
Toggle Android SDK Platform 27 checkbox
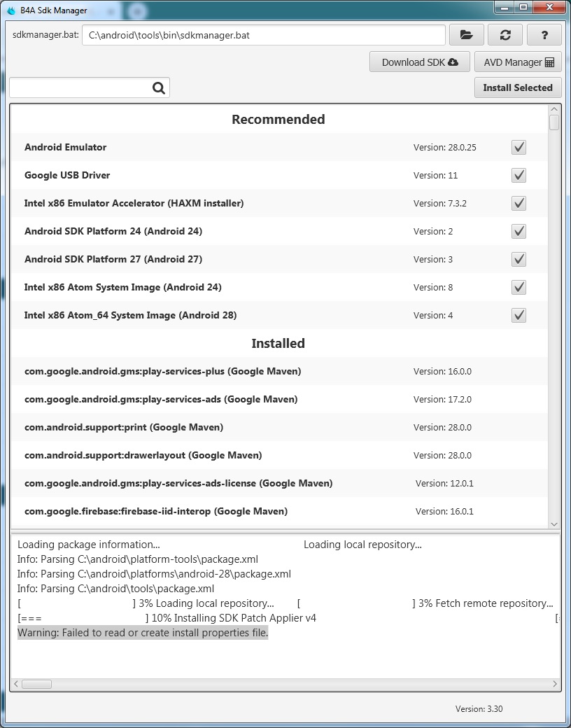coord(519,259)
